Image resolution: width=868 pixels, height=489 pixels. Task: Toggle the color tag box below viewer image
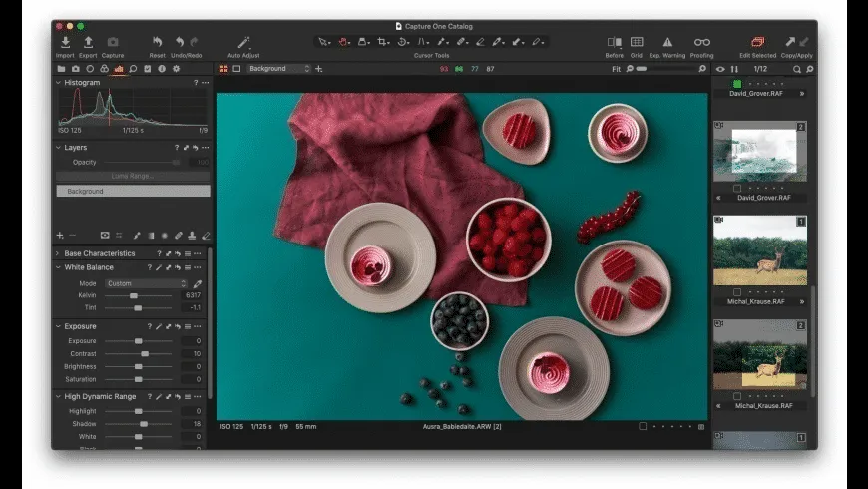pyautogui.click(x=643, y=426)
